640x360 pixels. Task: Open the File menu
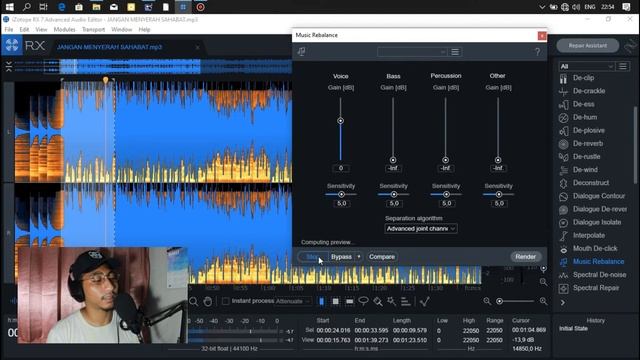[x=9, y=29]
